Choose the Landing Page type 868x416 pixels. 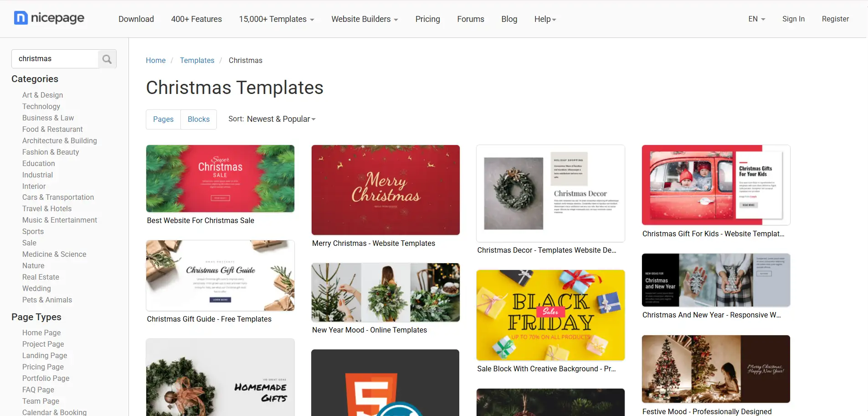tap(45, 355)
